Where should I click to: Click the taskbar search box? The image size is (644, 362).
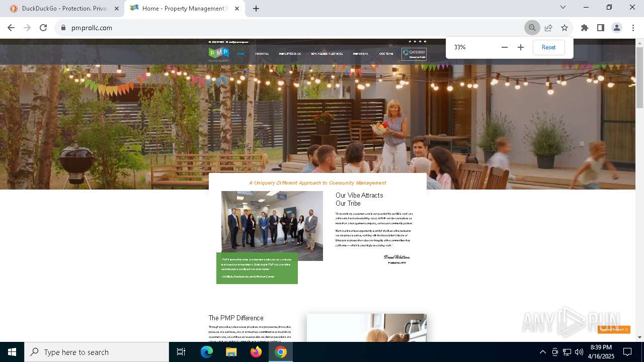point(97,352)
